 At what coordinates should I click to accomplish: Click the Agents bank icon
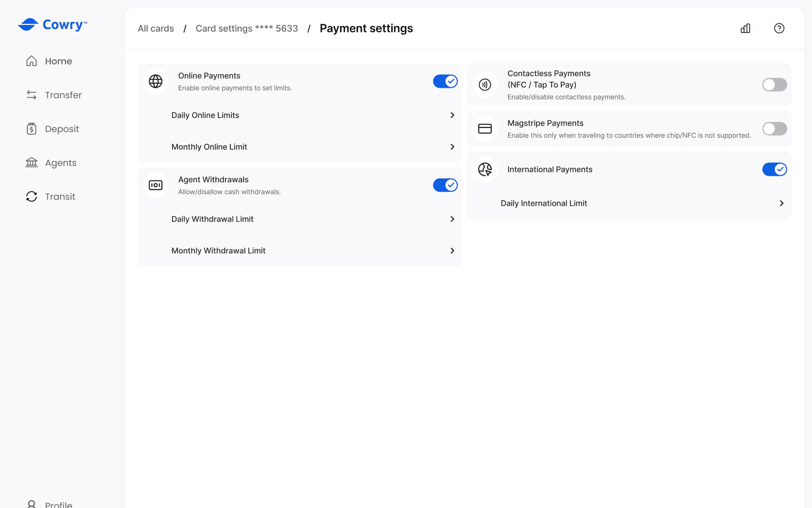[x=31, y=163]
